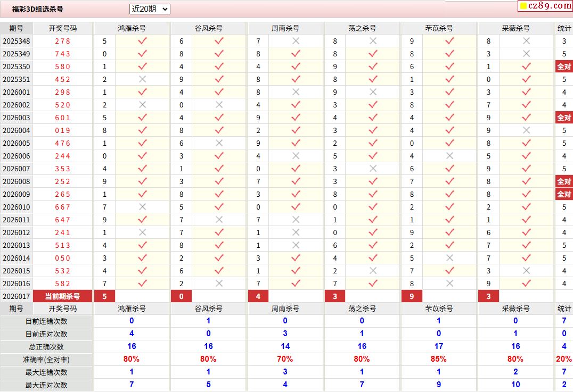
Task: Select the top 采薇杀号 column header
Action: [515, 28]
